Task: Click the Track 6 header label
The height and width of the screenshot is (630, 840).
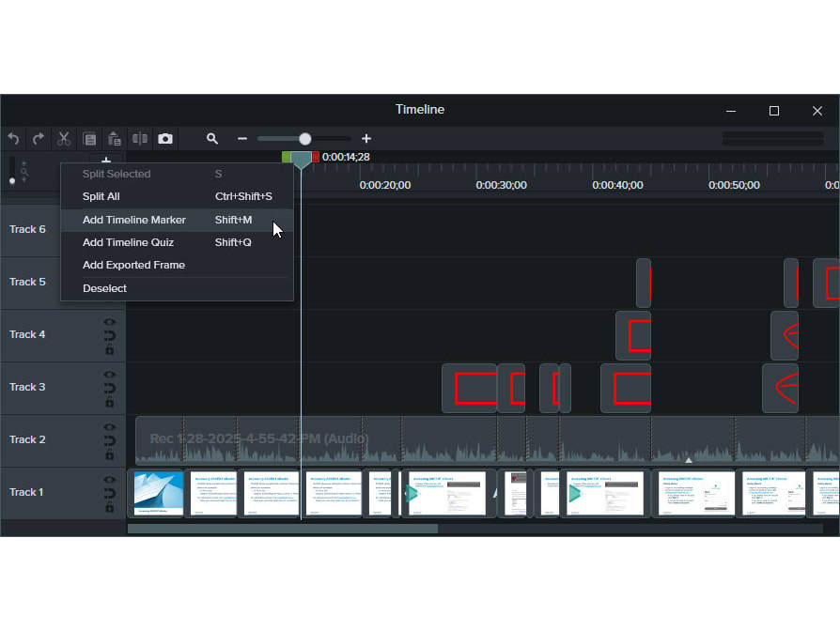Action: tap(28, 229)
